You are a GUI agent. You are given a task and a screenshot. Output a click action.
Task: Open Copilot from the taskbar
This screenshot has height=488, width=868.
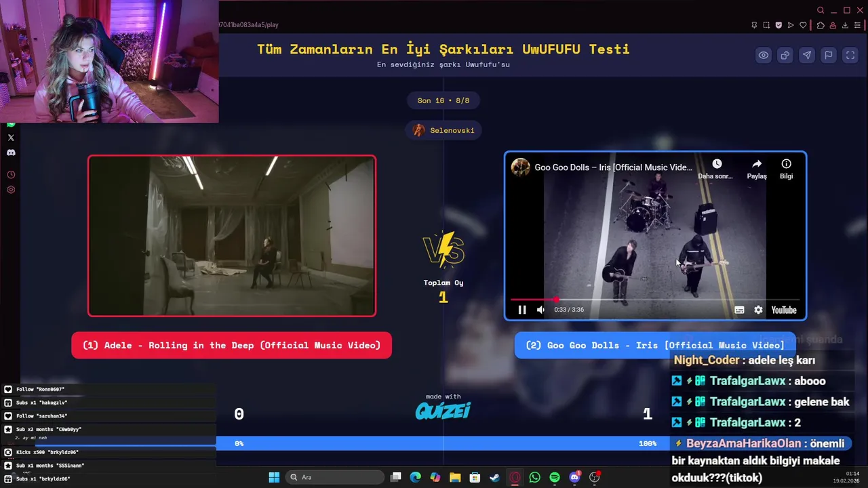pos(435,477)
